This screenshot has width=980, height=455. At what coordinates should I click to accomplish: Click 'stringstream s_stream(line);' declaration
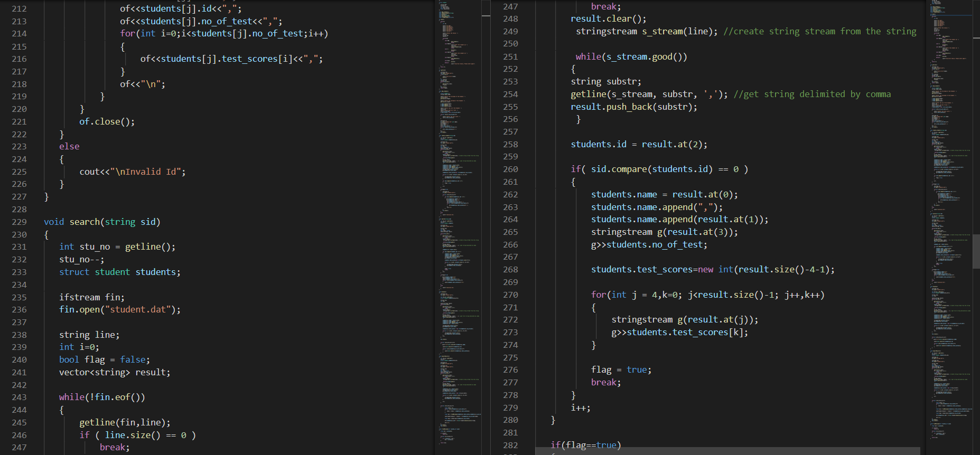(647, 31)
